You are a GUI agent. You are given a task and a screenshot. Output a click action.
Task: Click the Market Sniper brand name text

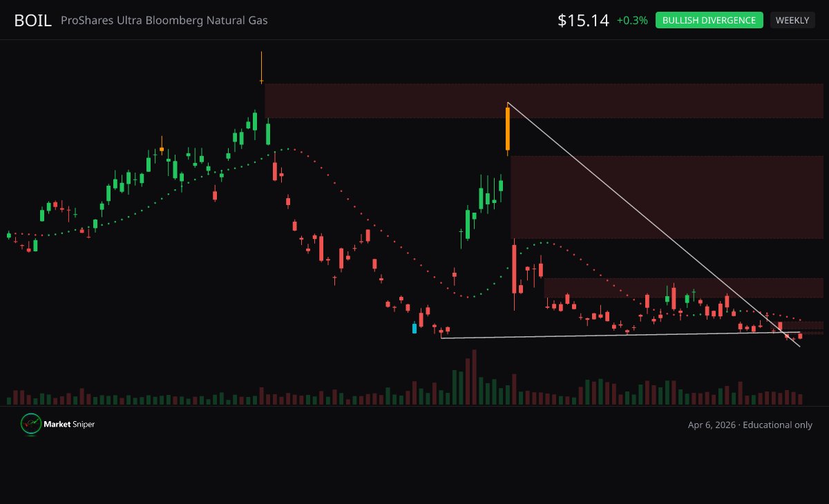pyautogui.click(x=69, y=425)
